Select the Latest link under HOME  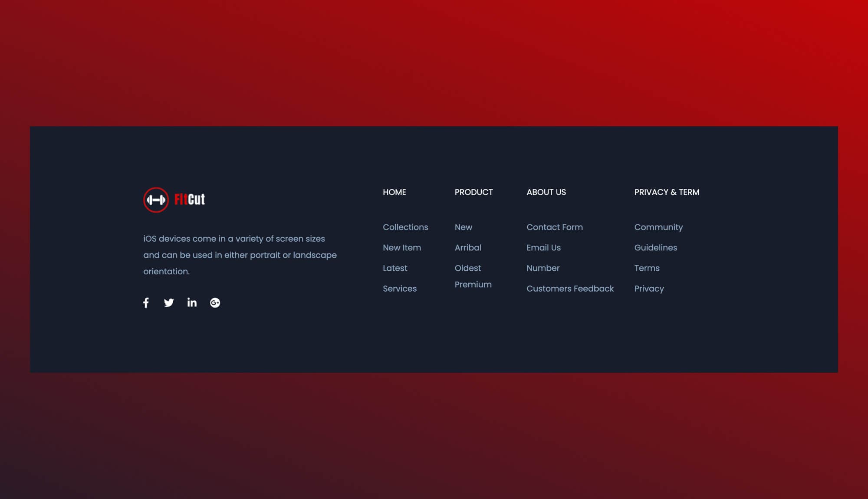click(x=395, y=268)
